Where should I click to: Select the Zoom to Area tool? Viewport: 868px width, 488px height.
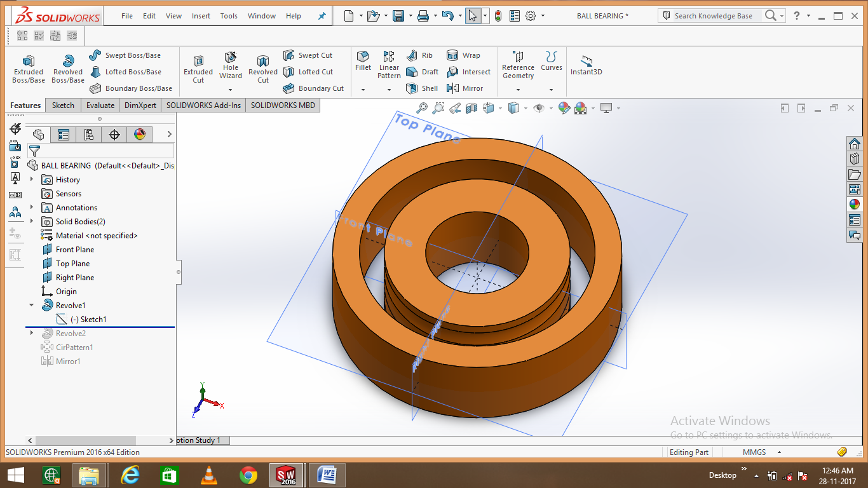pyautogui.click(x=438, y=108)
